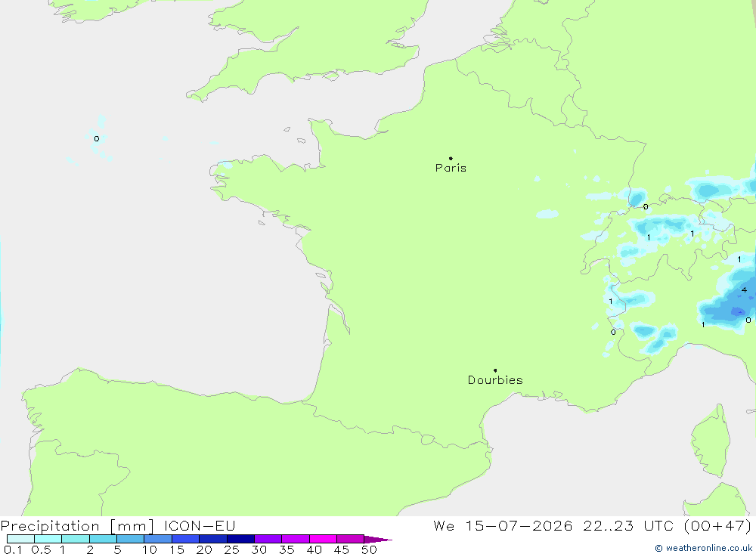Click the '22..23 UTC' time text

pyautogui.click(x=628, y=525)
